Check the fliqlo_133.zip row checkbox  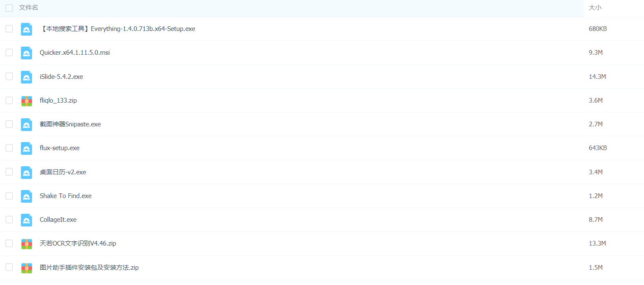(x=9, y=101)
